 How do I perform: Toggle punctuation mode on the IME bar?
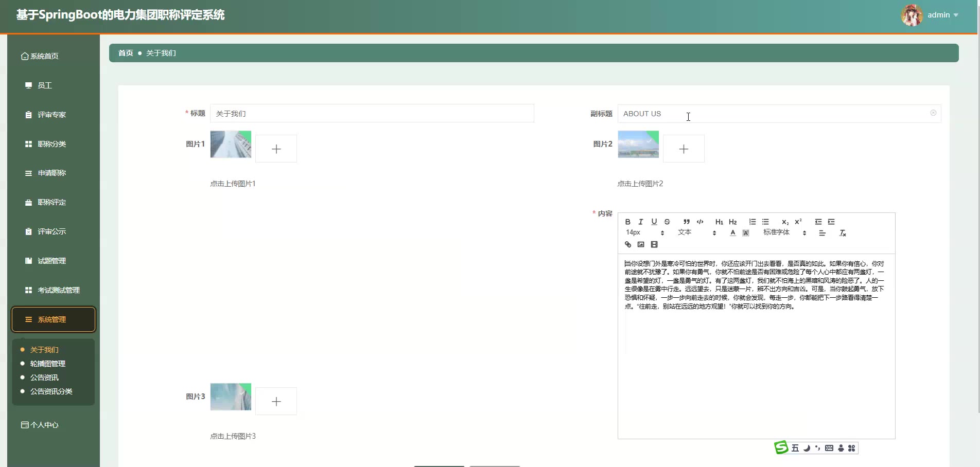[817, 448]
